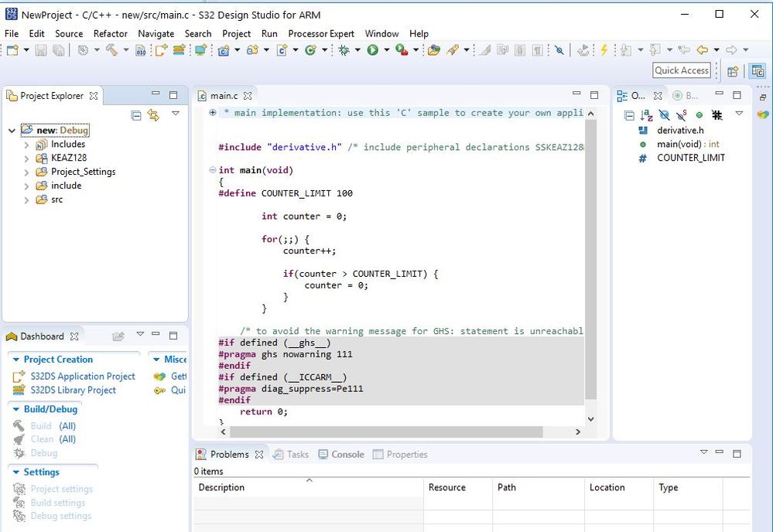Viewport: 773px width, 532px height.
Task: Click Back arrow navigation icon in toolbar
Action: click(x=703, y=49)
